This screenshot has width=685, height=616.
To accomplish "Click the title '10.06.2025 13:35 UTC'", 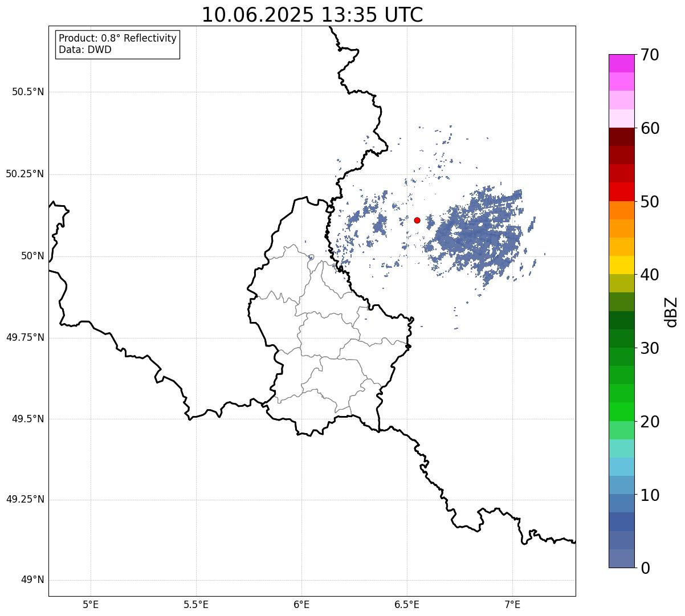I will [x=312, y=15].
